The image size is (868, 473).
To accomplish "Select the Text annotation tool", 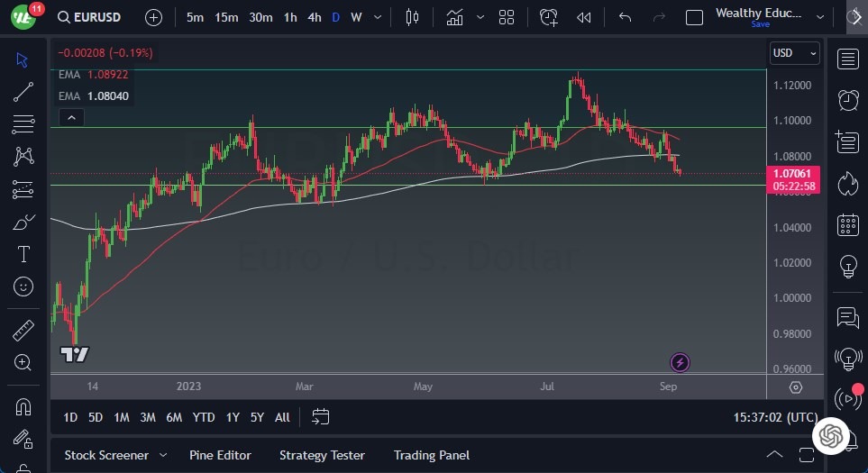I will [23, 254].
